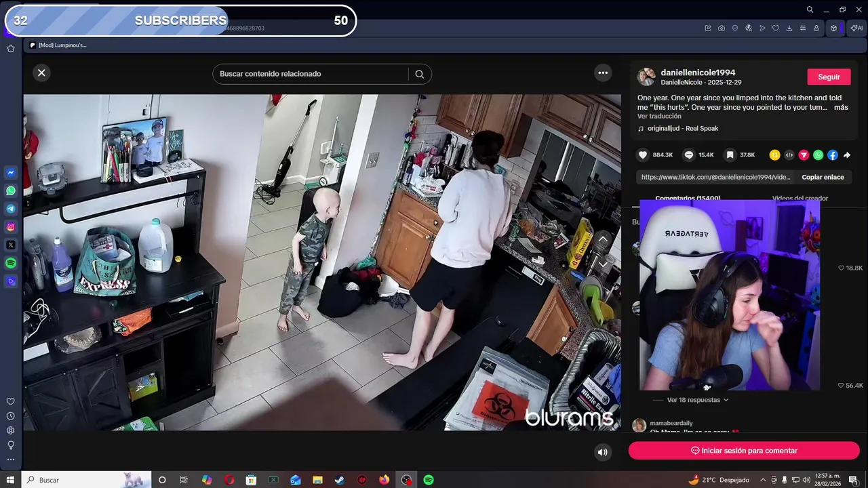Image resolution: width=868 pixels, height=488 pixels.
Task: Open comments via speech bubble icon
Action: [x=689, y=155]
